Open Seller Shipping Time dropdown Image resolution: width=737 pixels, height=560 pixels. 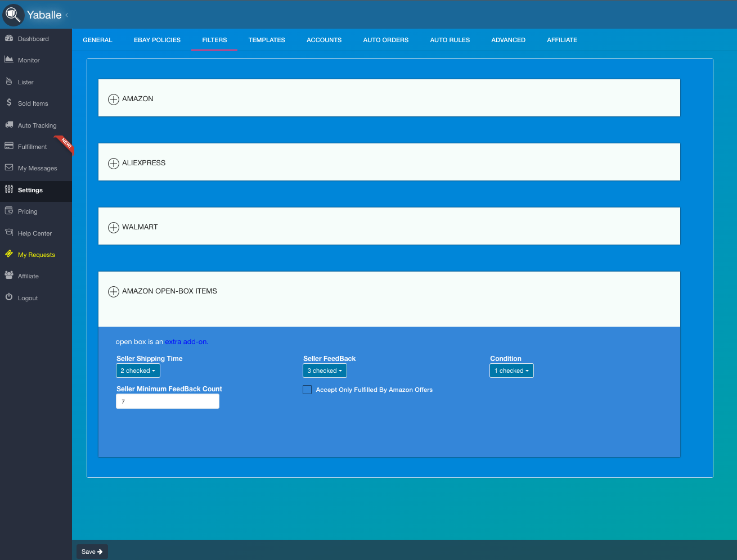coord(138,371)
